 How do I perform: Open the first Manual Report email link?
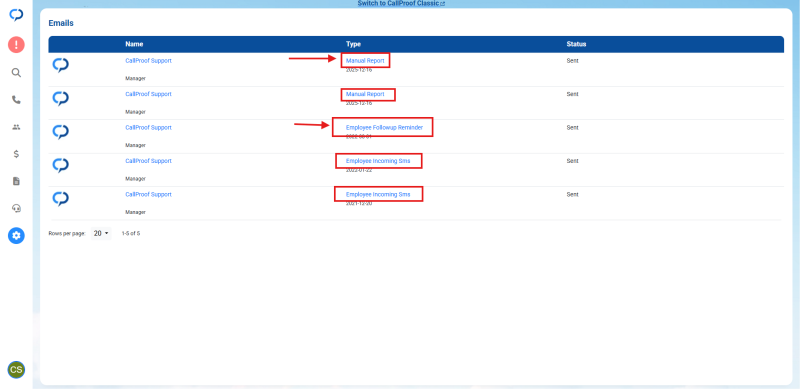click(365, 61)
